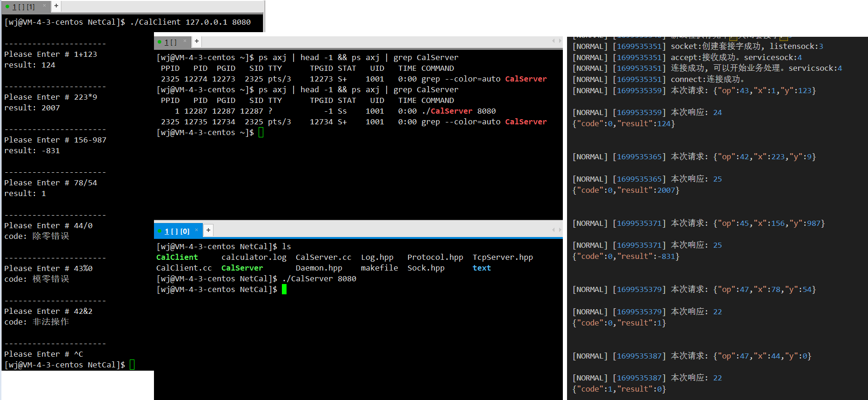
Task: Click PID 12287 in the ps output
Action: 196,111
